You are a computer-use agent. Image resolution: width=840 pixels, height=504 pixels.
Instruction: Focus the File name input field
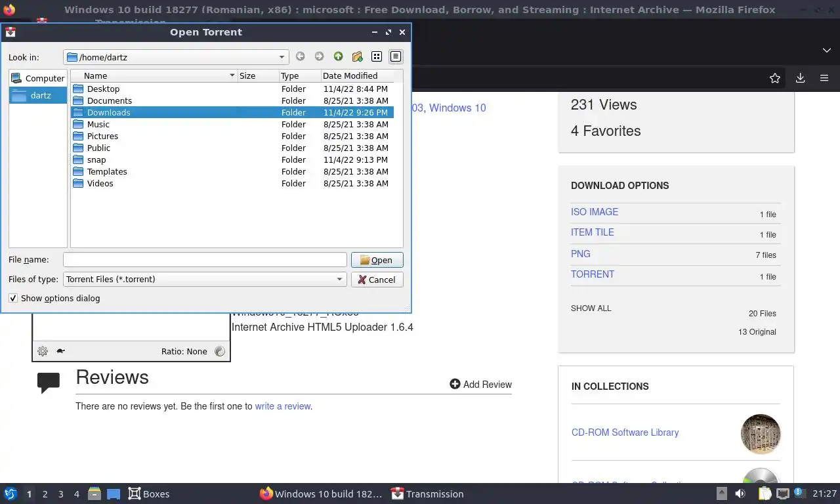[205, 260]
